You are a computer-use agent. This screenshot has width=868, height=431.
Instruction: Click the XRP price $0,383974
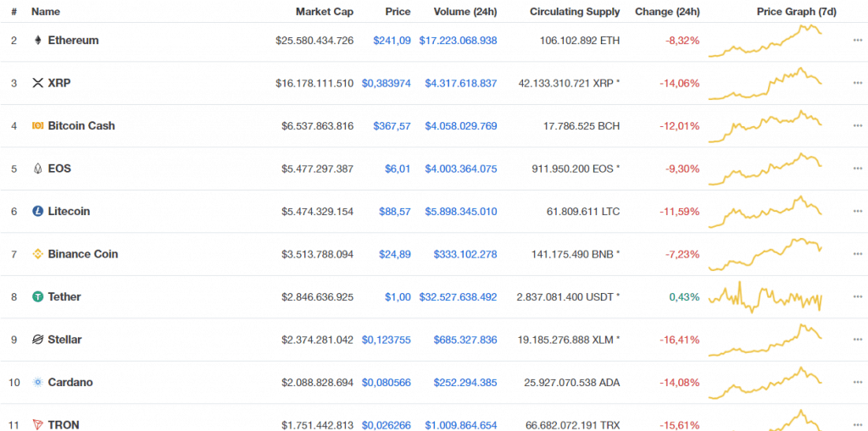pos(387,83)
